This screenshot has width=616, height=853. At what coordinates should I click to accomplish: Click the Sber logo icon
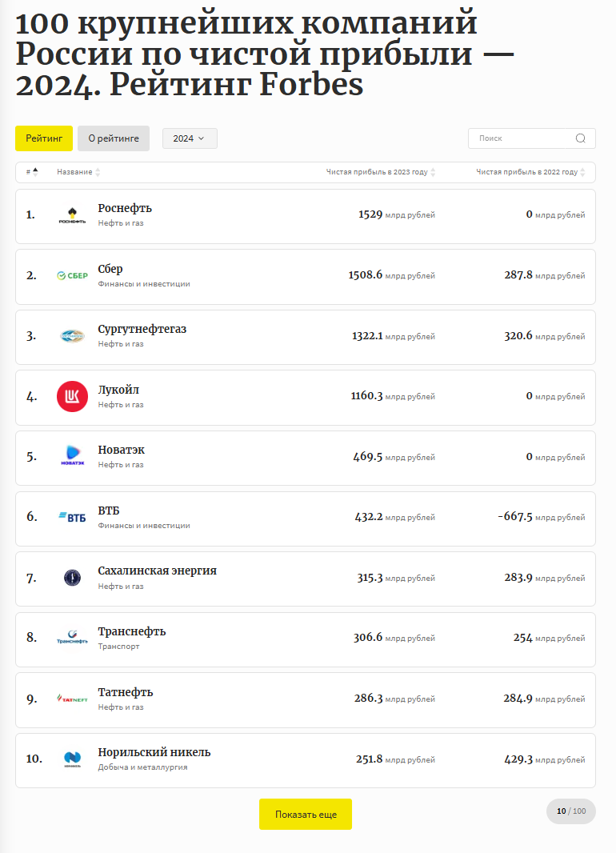pos(72,276)
